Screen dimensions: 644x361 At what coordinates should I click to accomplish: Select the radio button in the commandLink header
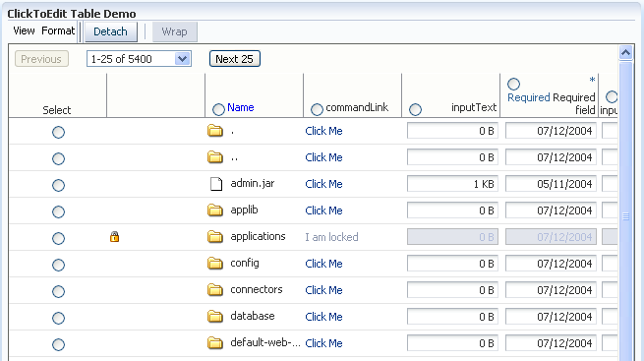pyautogui.click(x=317, y=109)
